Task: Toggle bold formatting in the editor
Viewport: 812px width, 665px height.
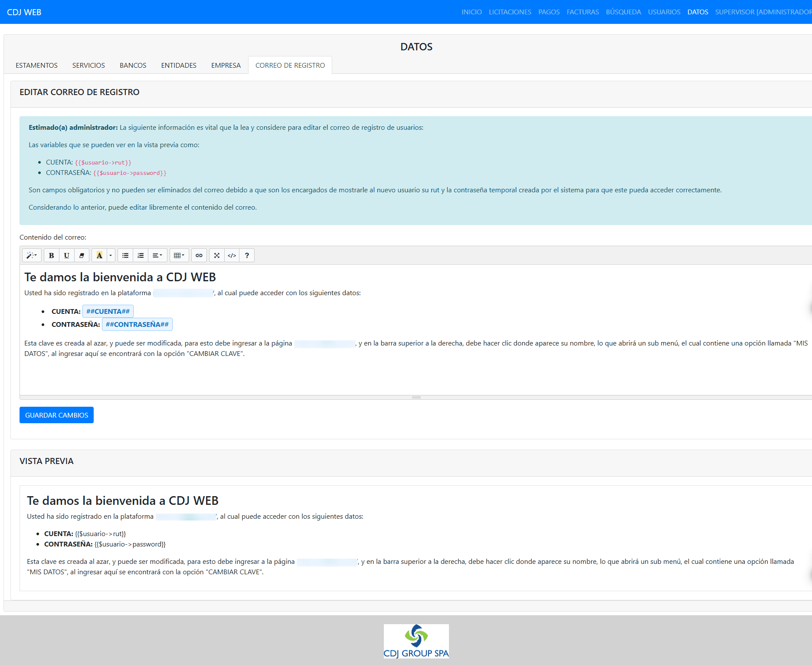Action: click(52, 256)
